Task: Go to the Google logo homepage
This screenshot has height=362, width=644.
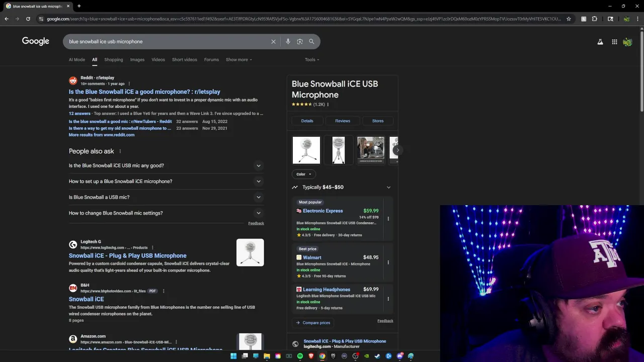Action: [x=36, y=41]
